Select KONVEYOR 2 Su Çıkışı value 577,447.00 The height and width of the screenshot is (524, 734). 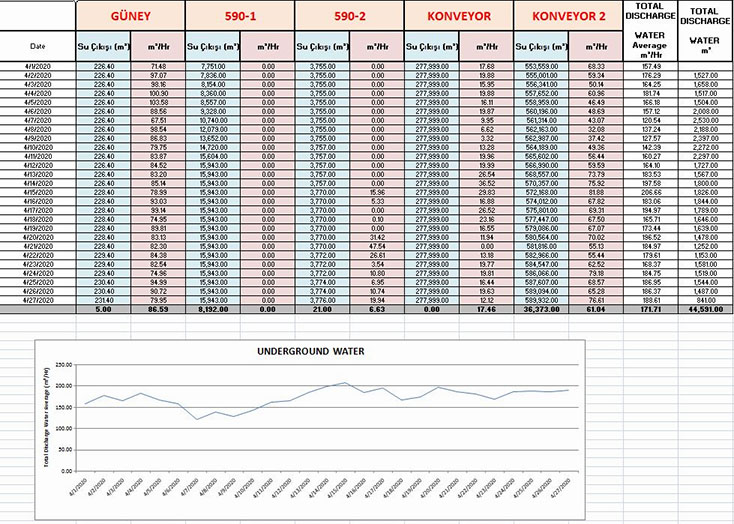[541, 219]
